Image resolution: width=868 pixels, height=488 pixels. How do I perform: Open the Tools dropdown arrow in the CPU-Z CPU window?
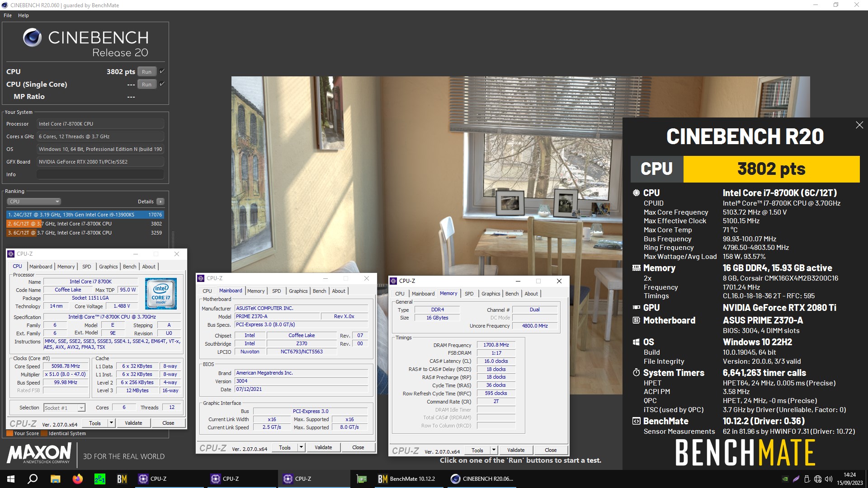point(111,423)
